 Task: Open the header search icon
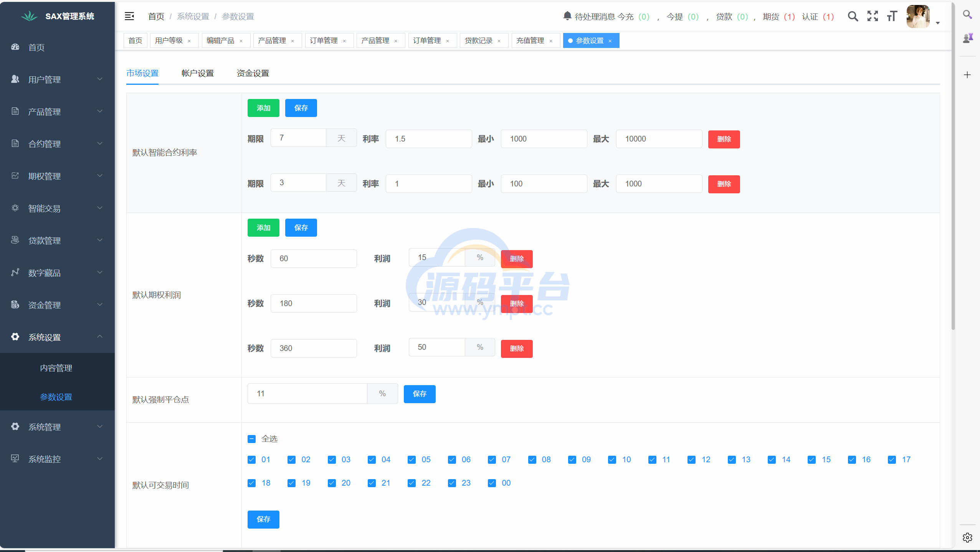pos(853,16)
